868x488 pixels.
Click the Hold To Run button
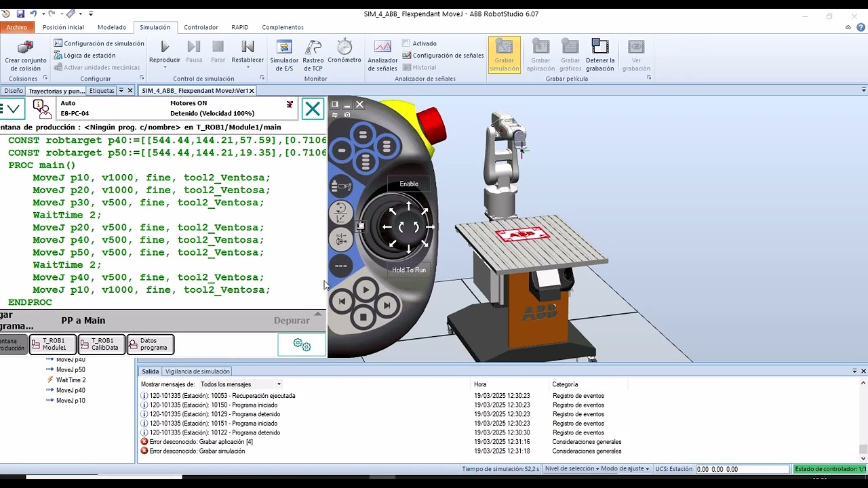[x=409, y=270]
